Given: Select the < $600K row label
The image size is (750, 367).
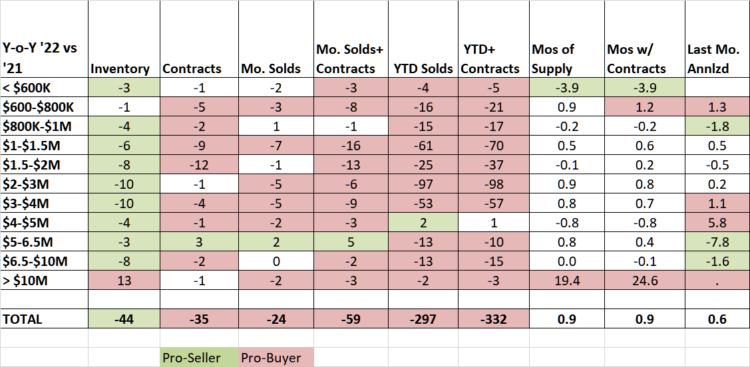Looking at the screenshot, I should pyautogui.click(x=44, y=88).
